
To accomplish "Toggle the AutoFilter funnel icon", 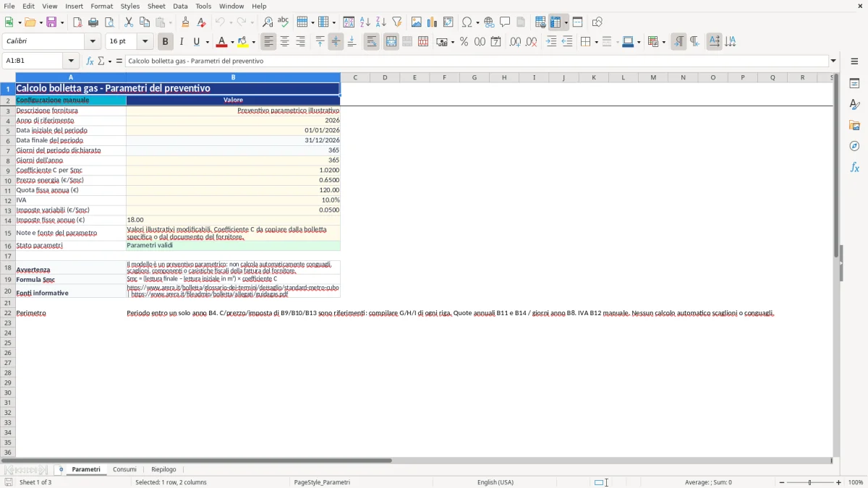I will click(x=397, y=22).
